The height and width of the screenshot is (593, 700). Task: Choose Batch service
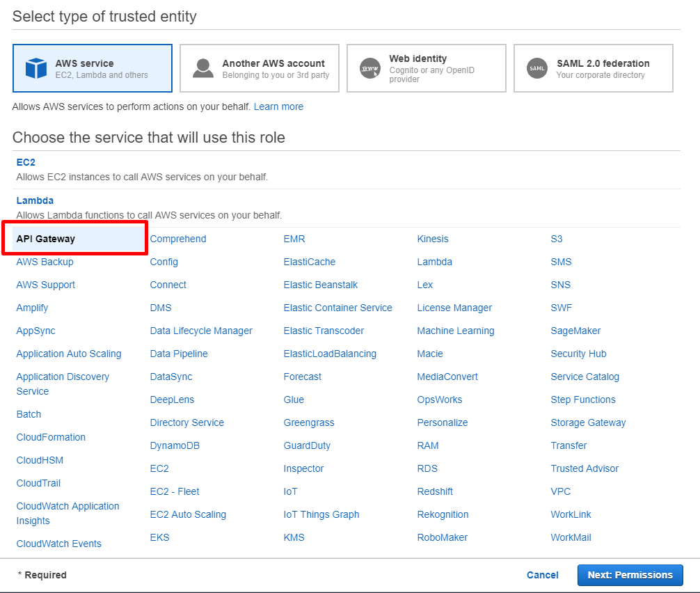tap(29, 414)
